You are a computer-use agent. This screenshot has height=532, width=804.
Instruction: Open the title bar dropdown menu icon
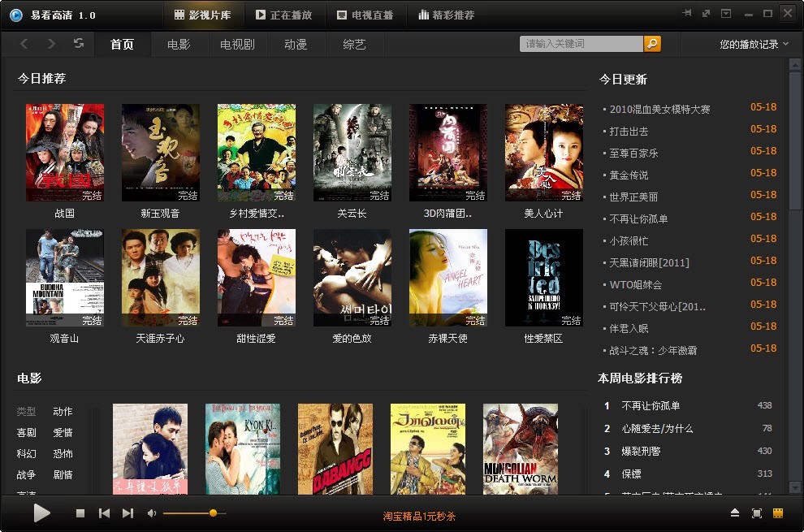pyautogui.click(x=726, y=13)
